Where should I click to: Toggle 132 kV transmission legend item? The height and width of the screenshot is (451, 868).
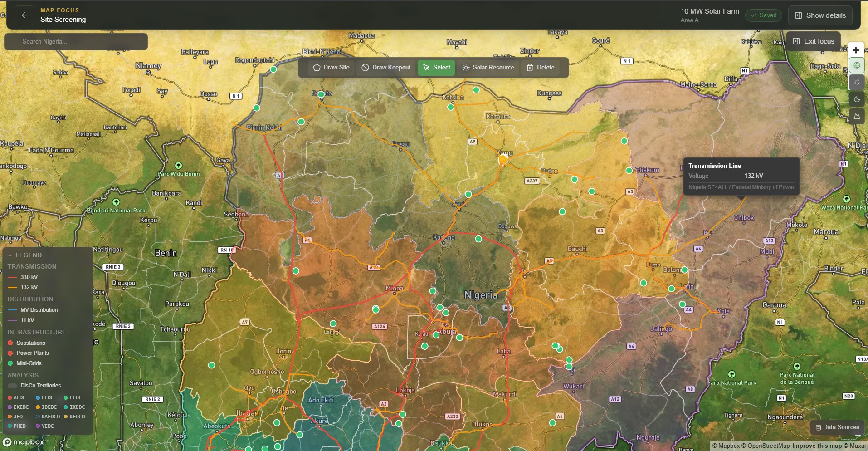coord(23,287)
